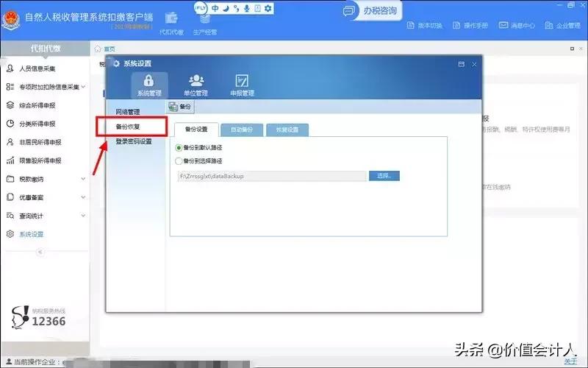Expand 税款缴纳 chevron in sidebar
This screenshot has width=588, height=368.
pyautogui.click(x=83, y=179)
